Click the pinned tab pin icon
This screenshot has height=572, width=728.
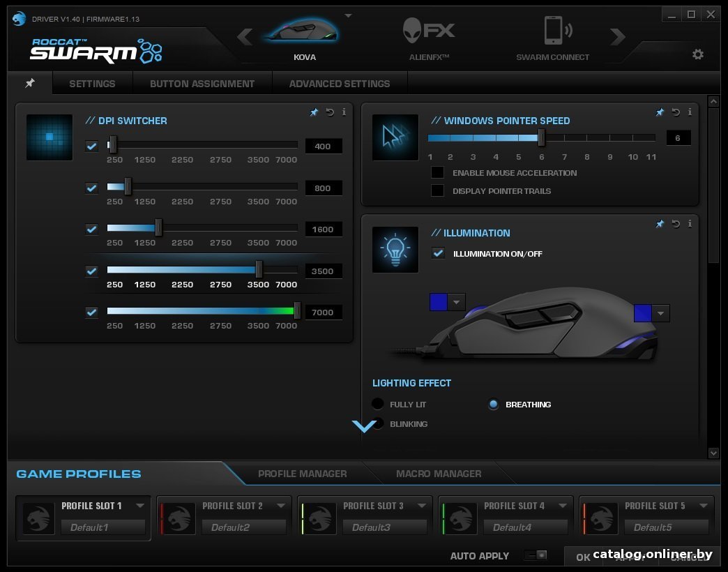tap(30, 83)
